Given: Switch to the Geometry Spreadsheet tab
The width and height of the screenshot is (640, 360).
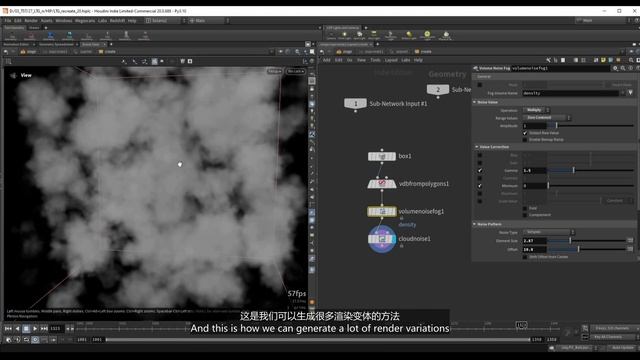Looking at the screenshot, I should tap(56, 44).
